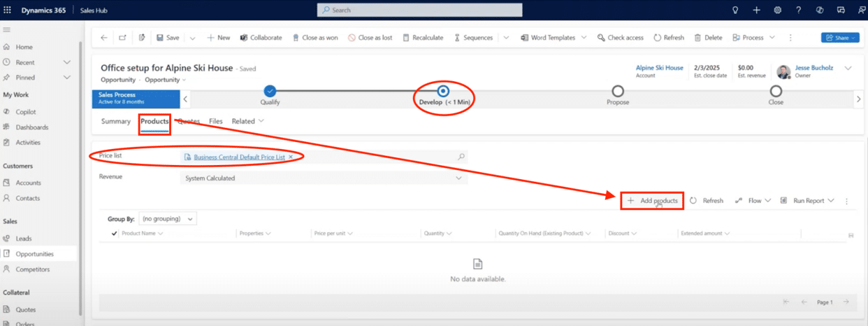This screenshot has height=326, width=868.
Task: Toggle the select-all checkmark in grid header
Action: tap(115, 234)
